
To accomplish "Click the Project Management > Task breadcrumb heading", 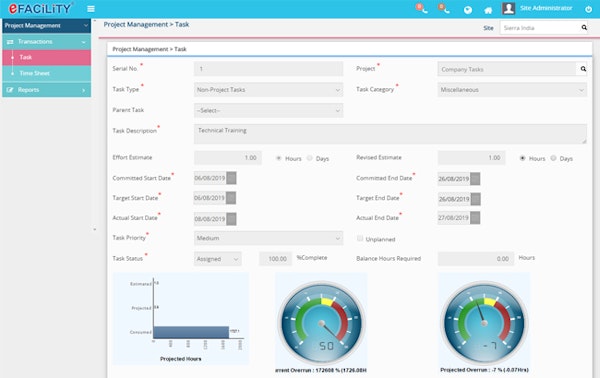I will (x=146, y=24).
